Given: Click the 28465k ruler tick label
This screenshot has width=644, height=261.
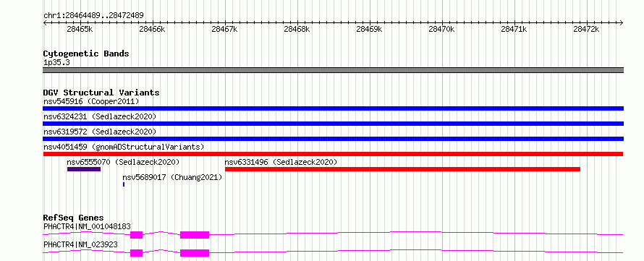Looking at the screenshot, I should click(80, 29).
